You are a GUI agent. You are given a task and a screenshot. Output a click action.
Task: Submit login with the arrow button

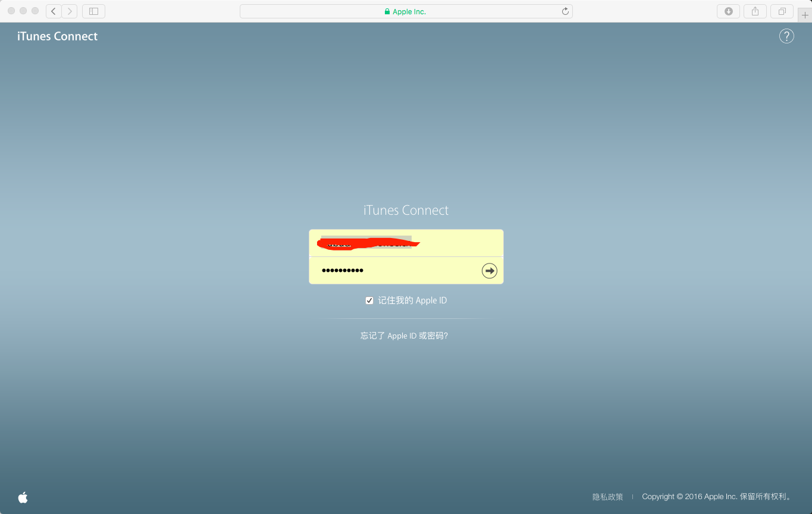[489, 271]
